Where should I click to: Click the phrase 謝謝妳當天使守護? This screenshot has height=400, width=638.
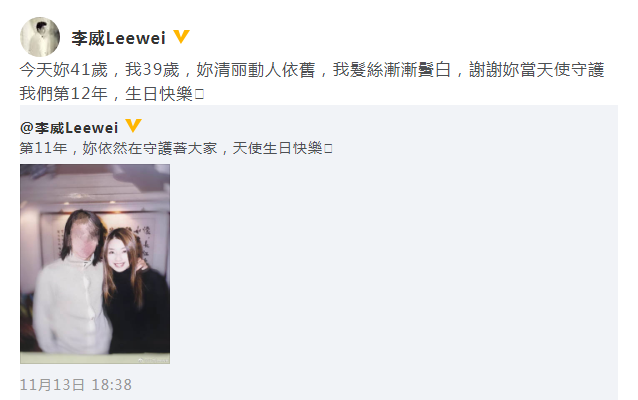click(x=537, y=70)
